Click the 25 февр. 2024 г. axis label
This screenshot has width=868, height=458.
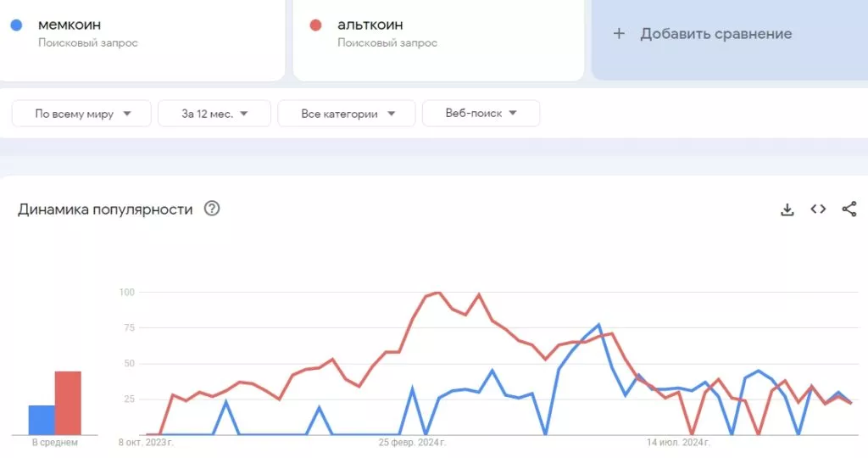[x=412, y=442]
